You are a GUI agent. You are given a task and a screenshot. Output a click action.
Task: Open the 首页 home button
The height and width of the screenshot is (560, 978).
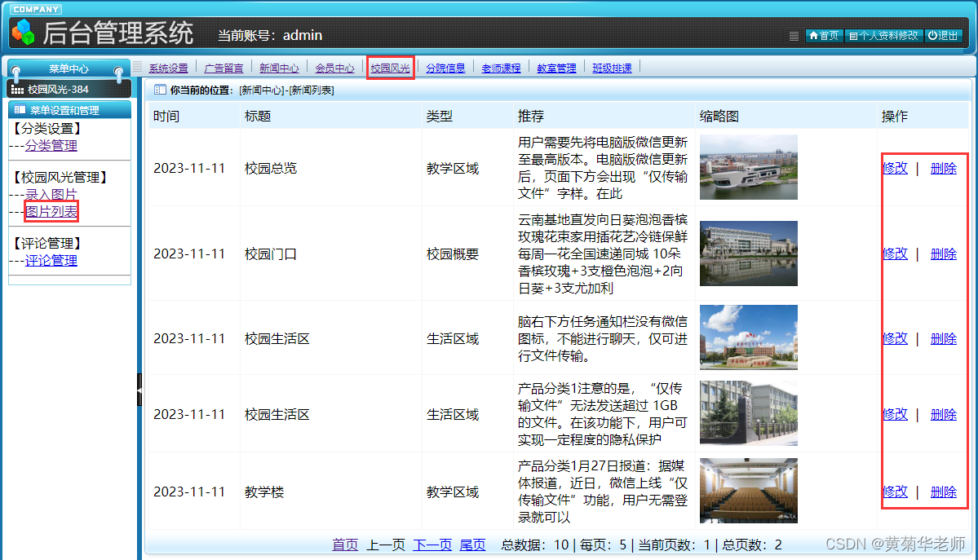pyautogui.click(x=823, y=36)
